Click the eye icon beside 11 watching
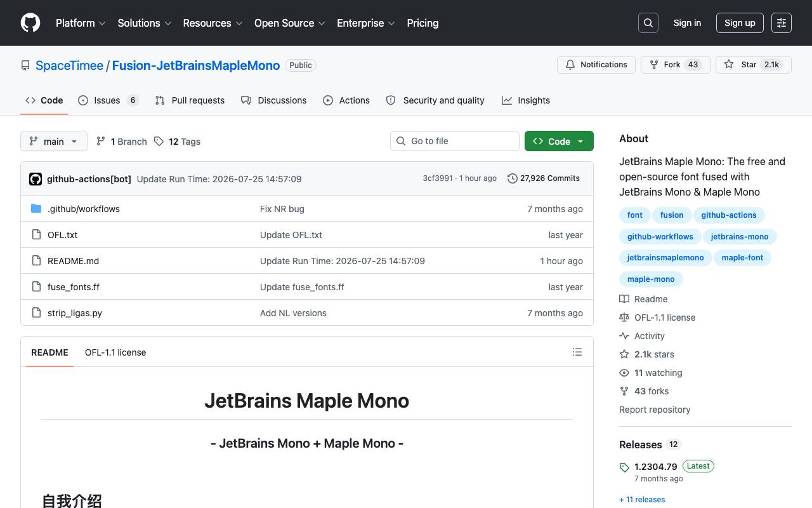 click(624, 373)
